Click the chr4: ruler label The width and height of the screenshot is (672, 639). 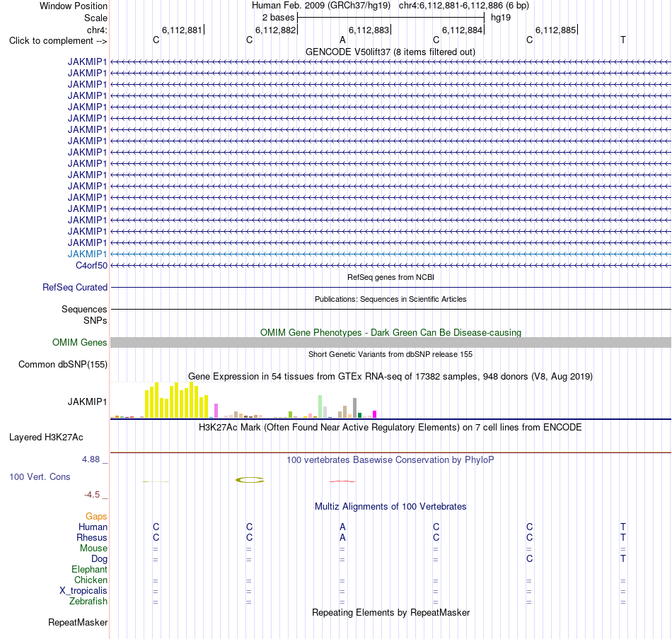point(97,30)
